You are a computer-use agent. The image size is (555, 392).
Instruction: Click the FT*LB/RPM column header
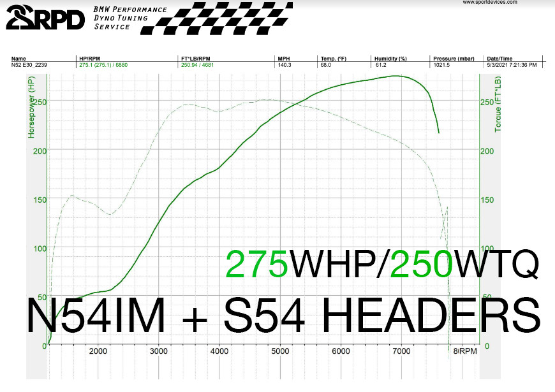pyautogui.click(x=196, y=58)
